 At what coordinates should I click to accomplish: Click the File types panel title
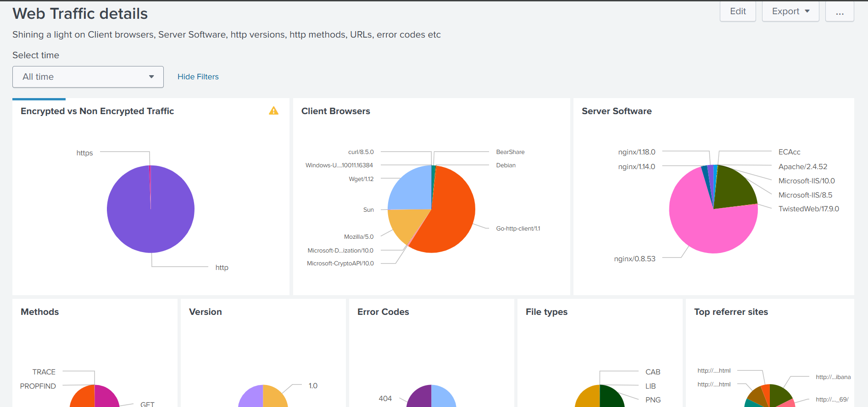(546, 312)
